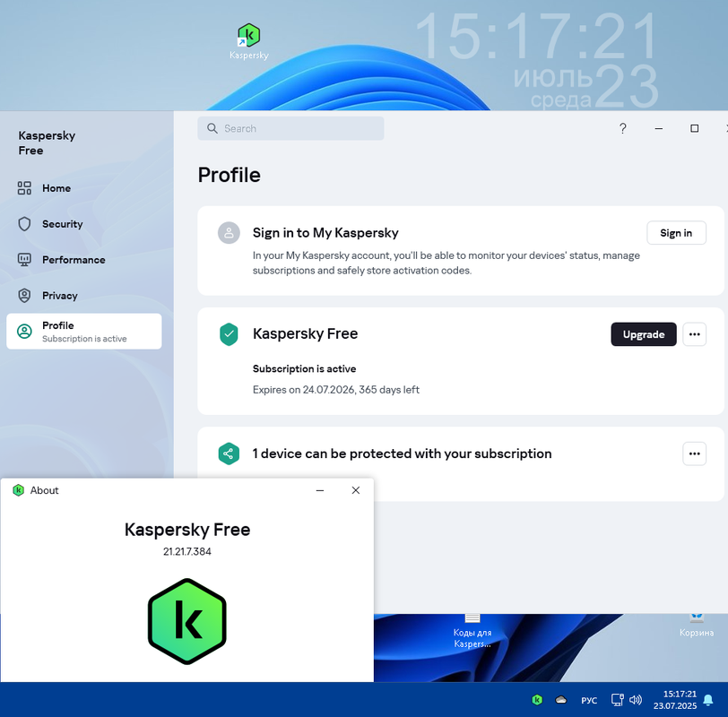Open the Корзина recycle bin desktop icon
Viewport: 728px width, 717px height.
click(697, 626)
